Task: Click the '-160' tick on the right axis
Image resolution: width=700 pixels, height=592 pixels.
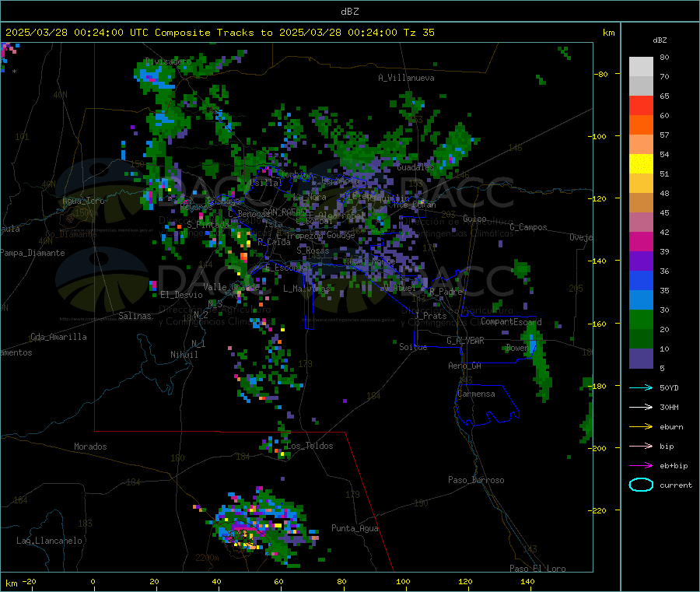Action: tap(599, 324)
